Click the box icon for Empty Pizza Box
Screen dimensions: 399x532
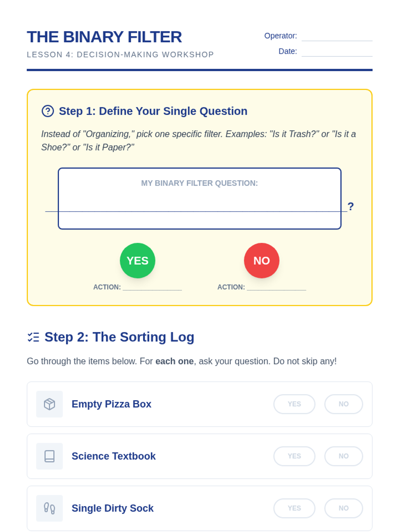click(50, 404)
